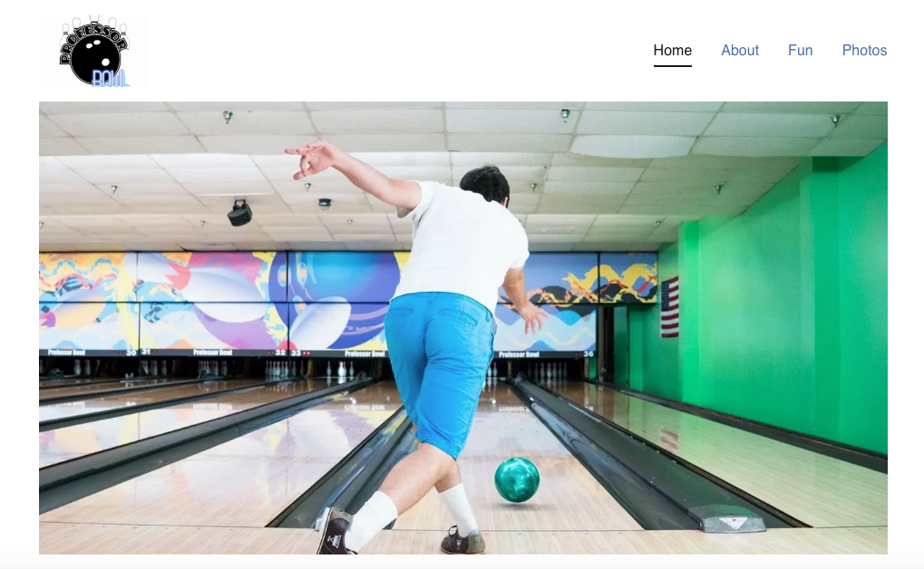
Task: Click the green bowling ball on the lane
Action: point(517,479)
